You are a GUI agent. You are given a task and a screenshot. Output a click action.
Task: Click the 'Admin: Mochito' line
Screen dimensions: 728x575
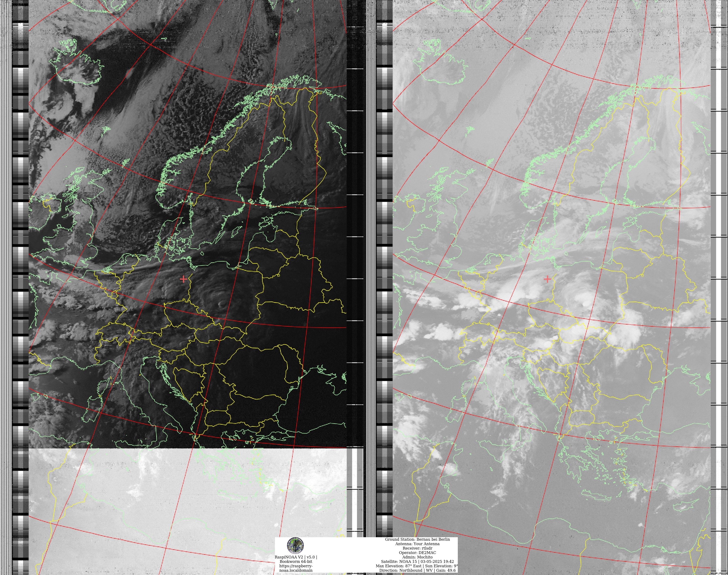coord(417,557)
